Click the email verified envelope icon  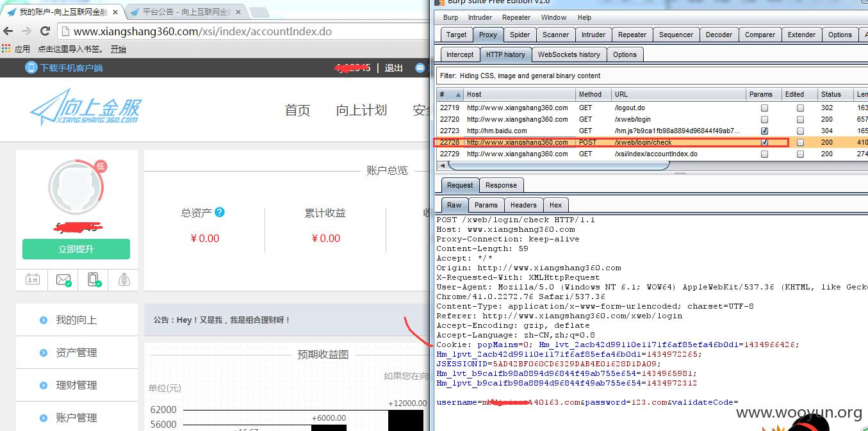click(x=63, y=279)
